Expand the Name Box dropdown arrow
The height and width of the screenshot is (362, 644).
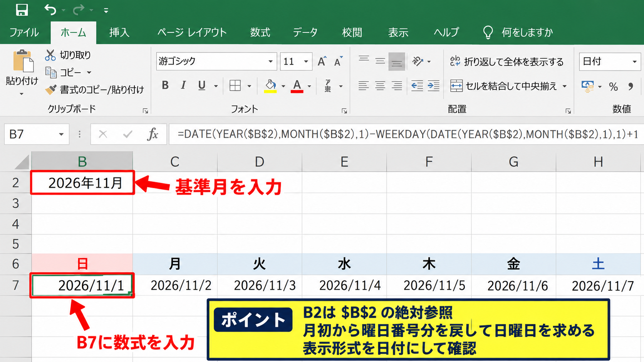(61, 134)
